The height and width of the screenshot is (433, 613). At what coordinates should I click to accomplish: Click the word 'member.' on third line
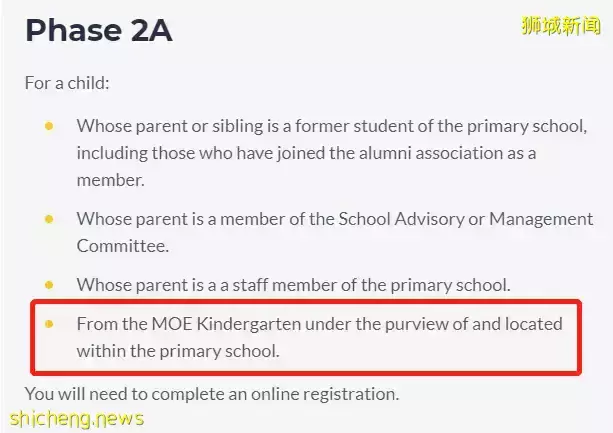(x=111, y=180)
